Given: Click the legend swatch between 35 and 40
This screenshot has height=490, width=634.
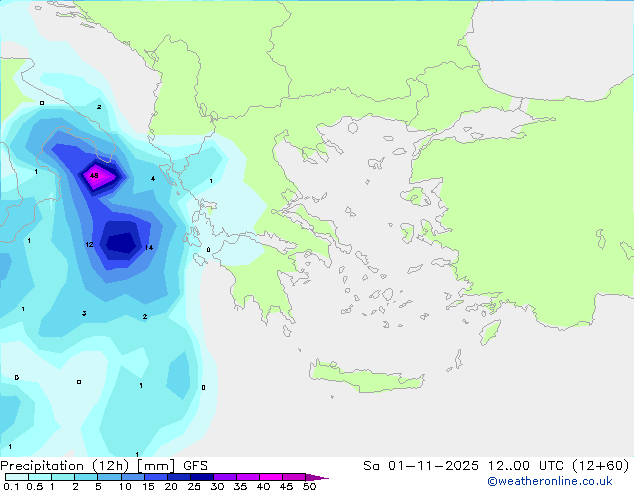Looking at the screenshot, I should pyautogui.click(x=248, y=477).
